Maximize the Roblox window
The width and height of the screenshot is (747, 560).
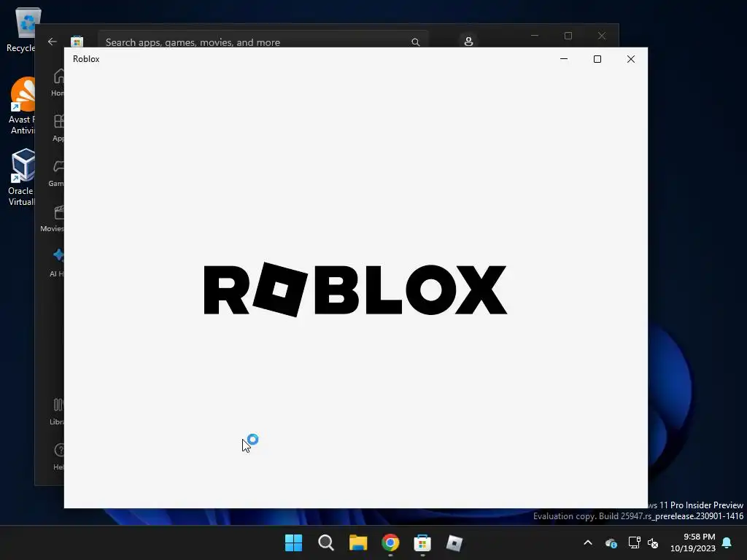597,59
